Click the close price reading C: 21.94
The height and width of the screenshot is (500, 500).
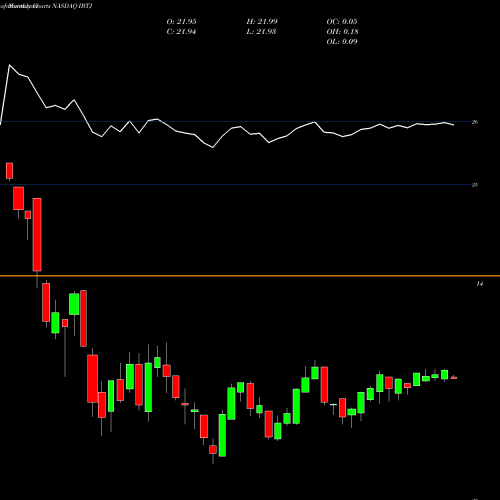(181, 32)
